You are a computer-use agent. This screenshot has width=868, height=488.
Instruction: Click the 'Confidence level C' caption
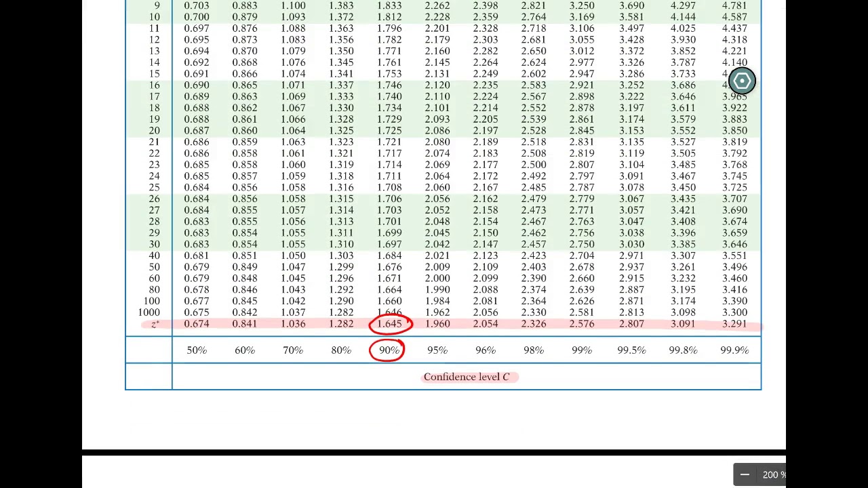[x=467, y=377]
